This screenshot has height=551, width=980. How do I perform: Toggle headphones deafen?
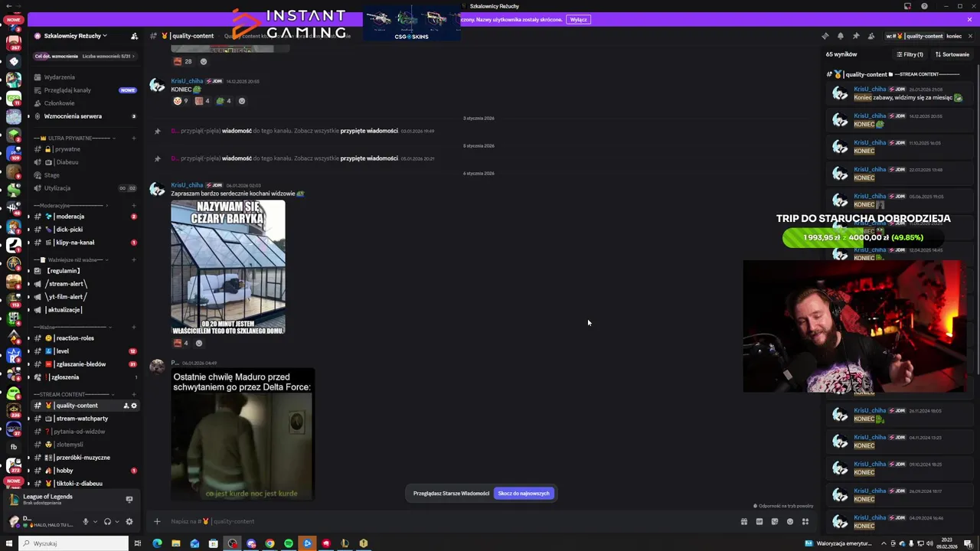(107, 522)
